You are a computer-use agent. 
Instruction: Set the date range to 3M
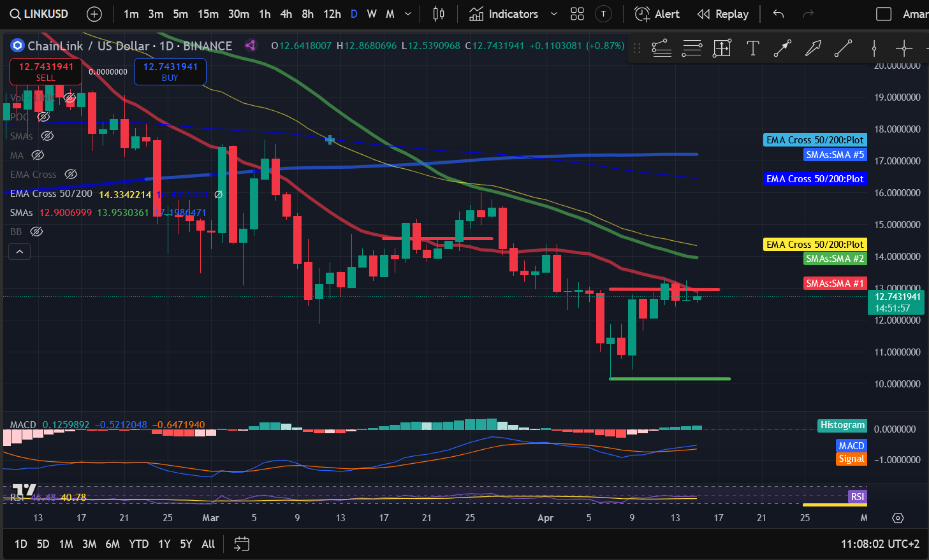pyautogui.click(x=89, y=544)
